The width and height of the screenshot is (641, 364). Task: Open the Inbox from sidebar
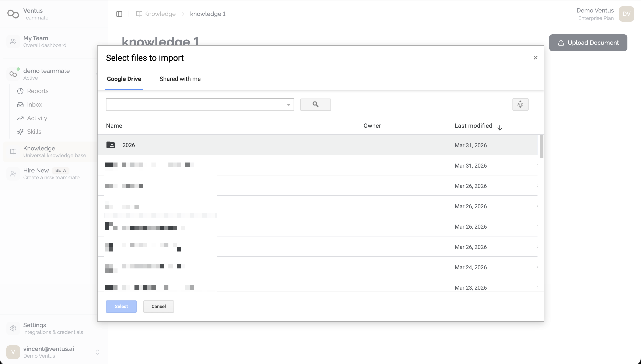pos(35,104)
